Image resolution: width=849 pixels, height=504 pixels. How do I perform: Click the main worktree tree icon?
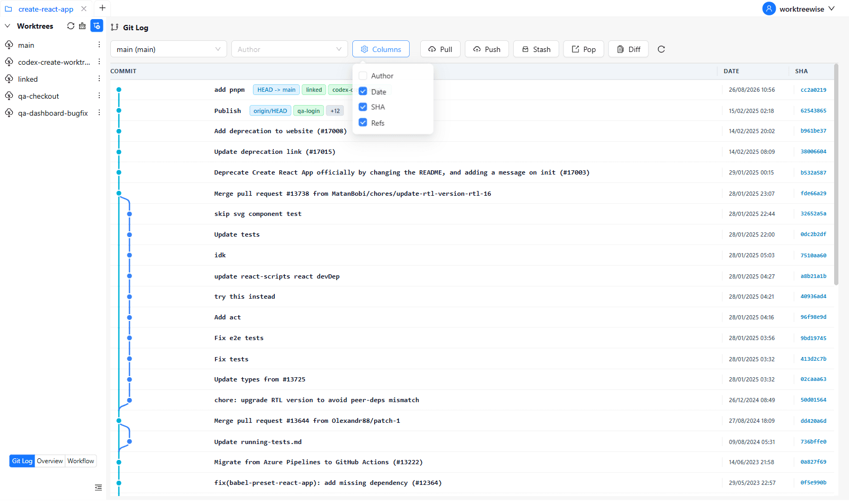click(9, 45)
